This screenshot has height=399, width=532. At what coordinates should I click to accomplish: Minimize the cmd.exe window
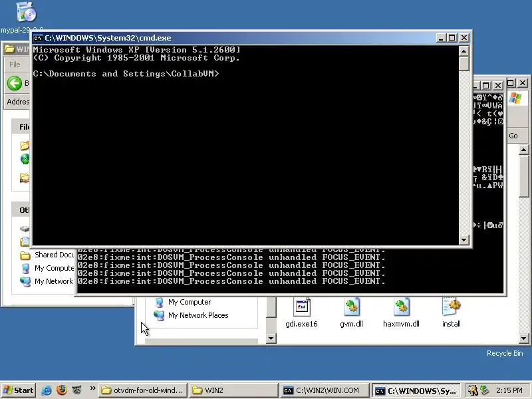[x=441, y=38]
